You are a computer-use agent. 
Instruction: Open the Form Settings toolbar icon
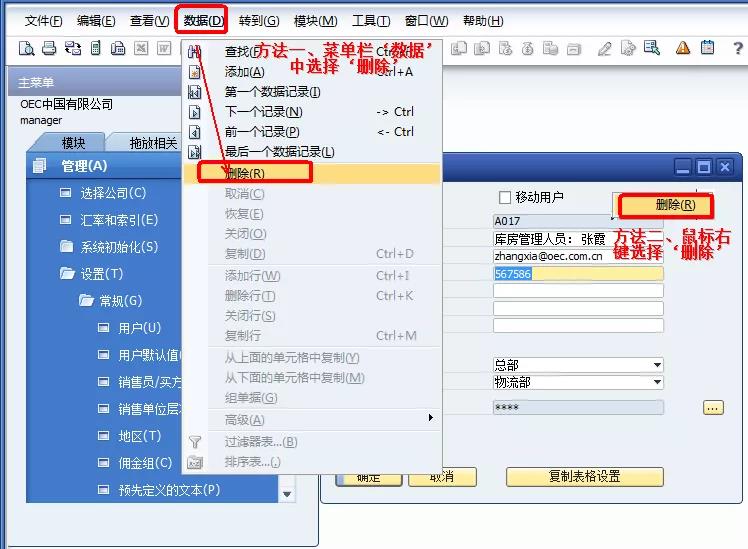[628, 48]
